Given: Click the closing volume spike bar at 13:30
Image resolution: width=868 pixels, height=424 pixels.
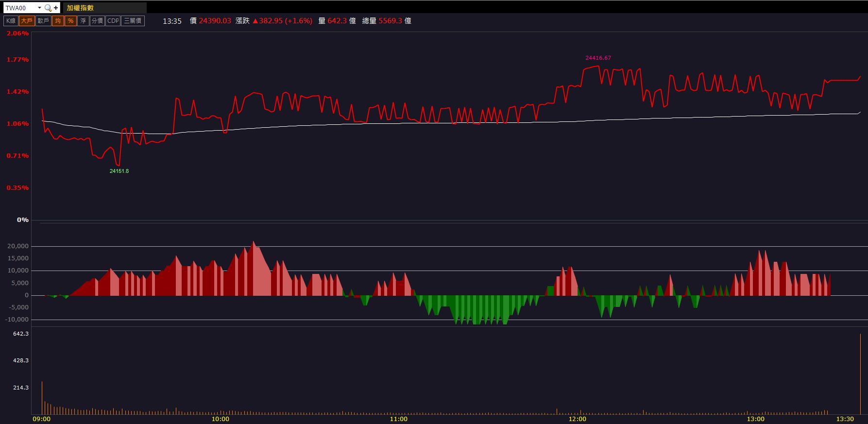Looking at the screenshot, I should pyautogui.click(x=860, y=374).
